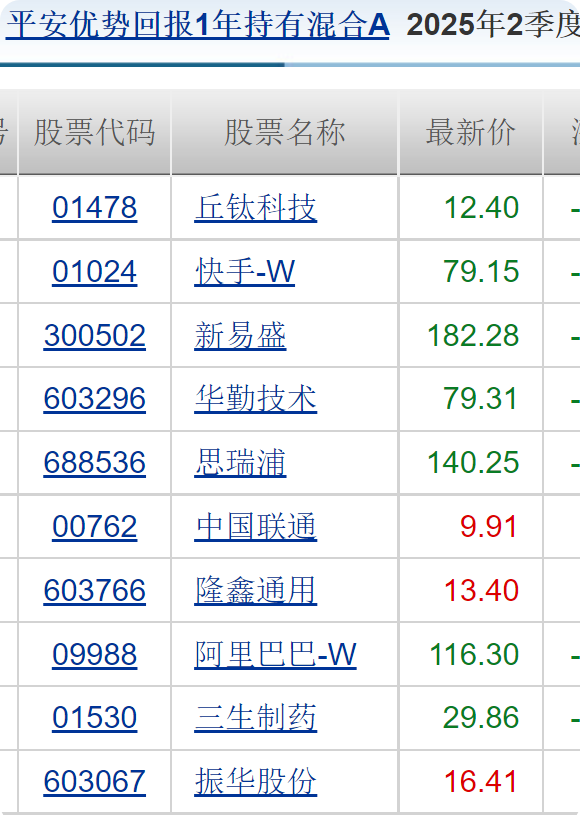This screenshot has width=580, height=824.
Task: Open stock code 603296
Action: pos(95,398)
